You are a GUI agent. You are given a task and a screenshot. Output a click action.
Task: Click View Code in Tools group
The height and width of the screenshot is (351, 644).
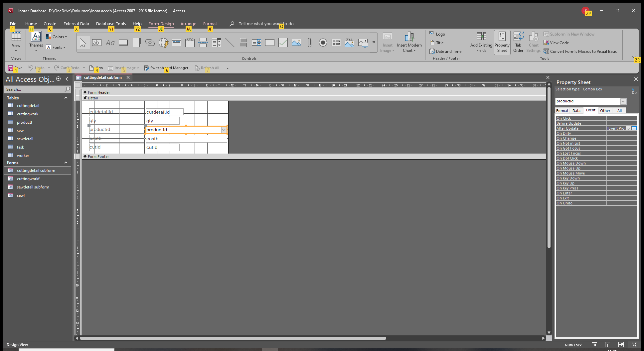pos(559,43)
